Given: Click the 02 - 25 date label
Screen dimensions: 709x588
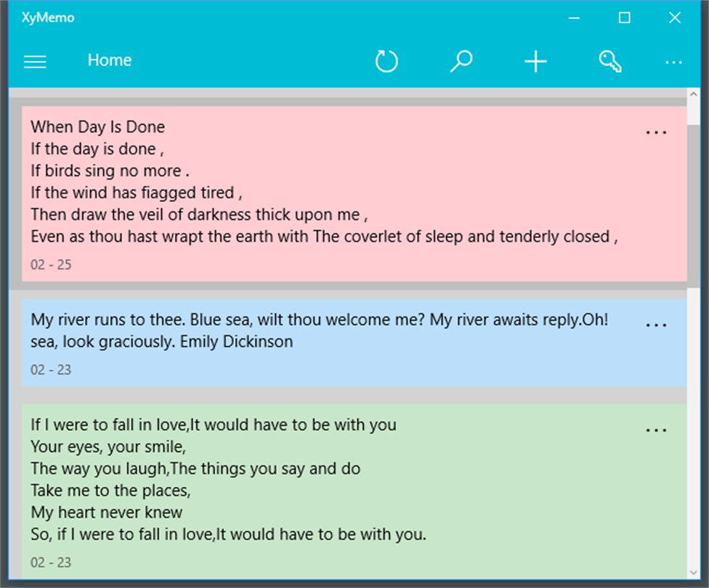Looking at the screenshot, I should click(51, 265).
